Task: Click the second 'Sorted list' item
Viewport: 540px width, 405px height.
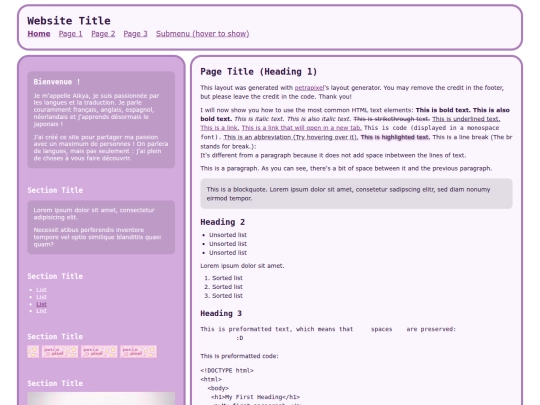Action: pyautogui.click(x=227, y=287)
